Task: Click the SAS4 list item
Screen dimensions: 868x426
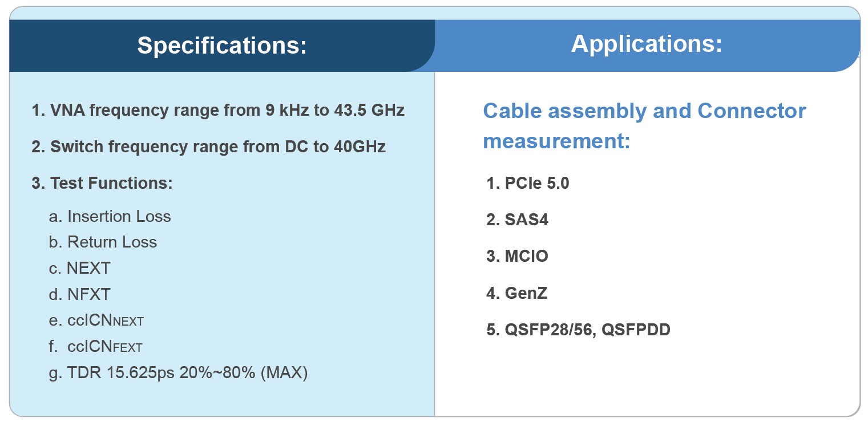Action: 517,220
